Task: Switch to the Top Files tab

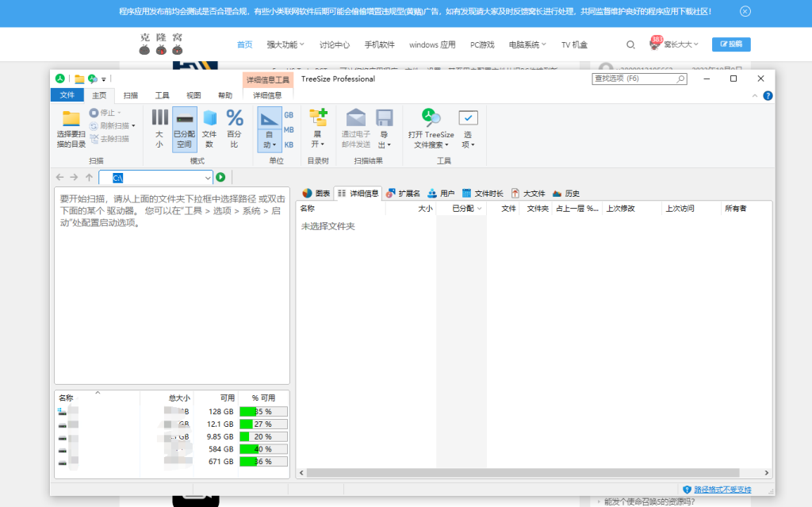Action: tap(527, 194)
